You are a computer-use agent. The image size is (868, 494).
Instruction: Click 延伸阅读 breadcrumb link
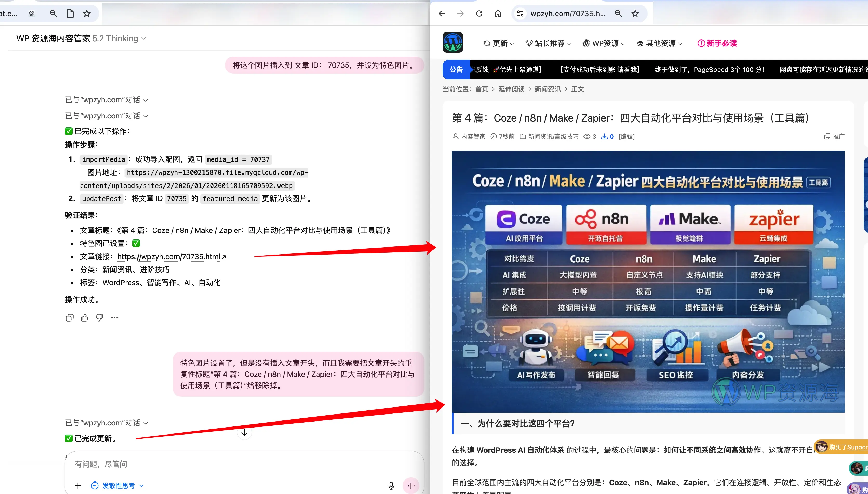coord(511,89)
